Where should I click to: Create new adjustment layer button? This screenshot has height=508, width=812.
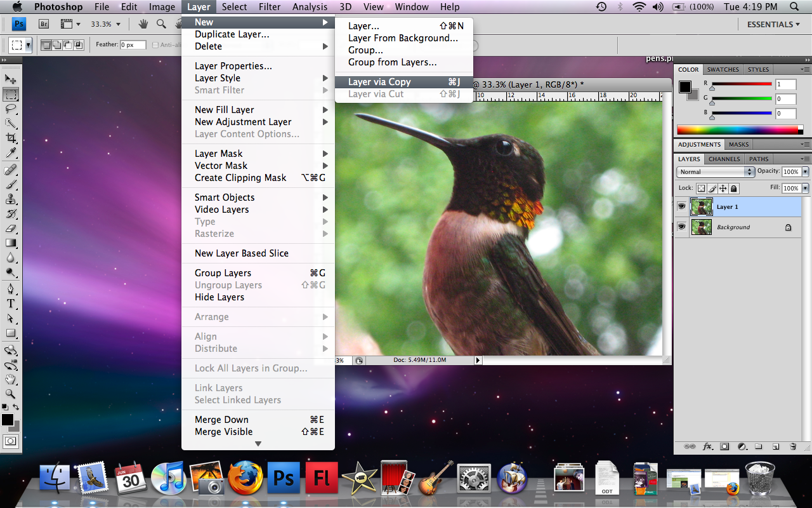pyautogui.click(x=742, y=446)
